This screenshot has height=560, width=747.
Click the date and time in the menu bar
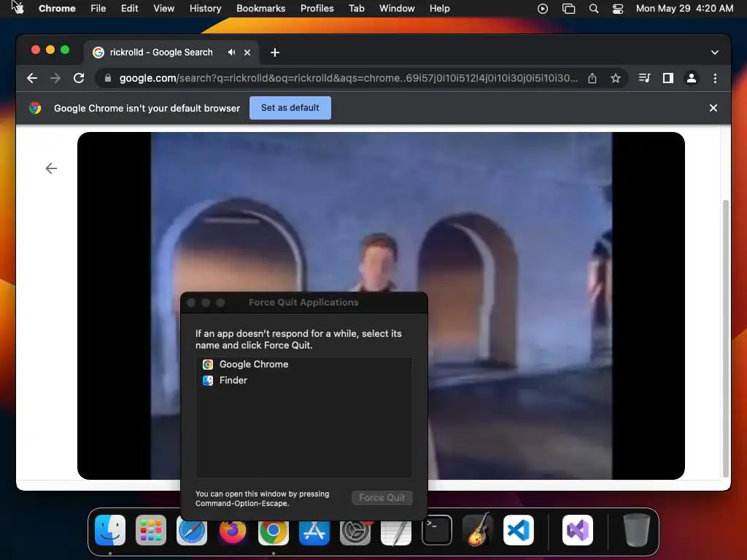[684, 8]
